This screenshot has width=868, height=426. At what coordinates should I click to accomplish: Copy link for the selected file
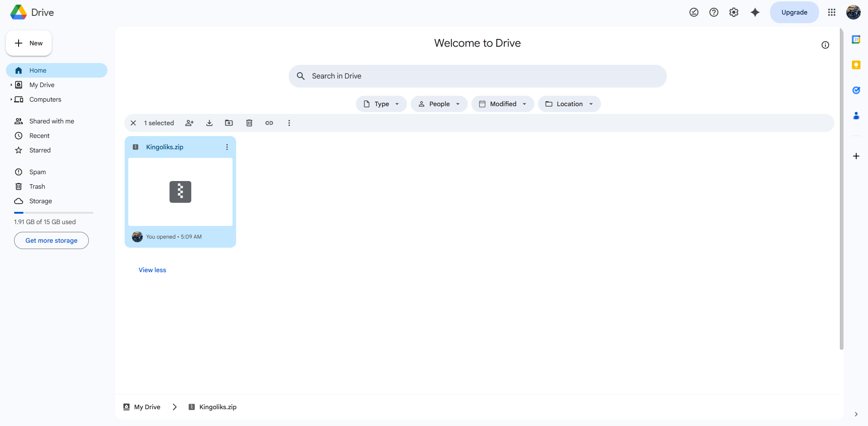(x=269, y=123)
